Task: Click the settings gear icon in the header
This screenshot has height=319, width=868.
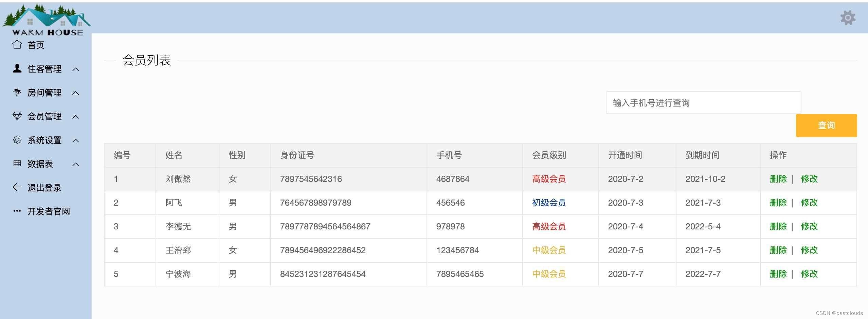Action: [x=848, y=18]
